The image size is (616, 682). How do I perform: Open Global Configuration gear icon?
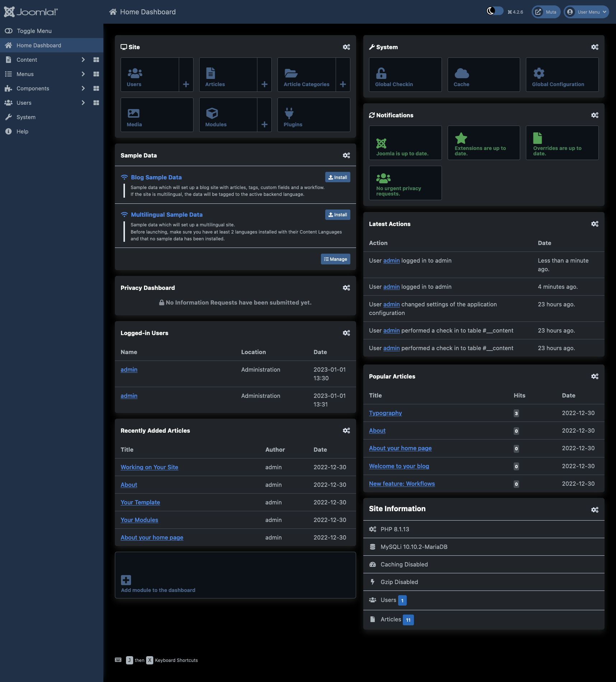(538, 74)
